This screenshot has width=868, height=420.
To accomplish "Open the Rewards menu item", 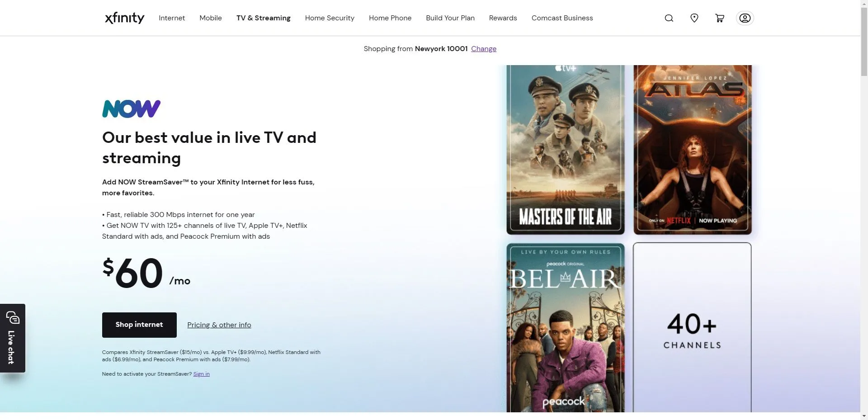I will click(503, 18).
